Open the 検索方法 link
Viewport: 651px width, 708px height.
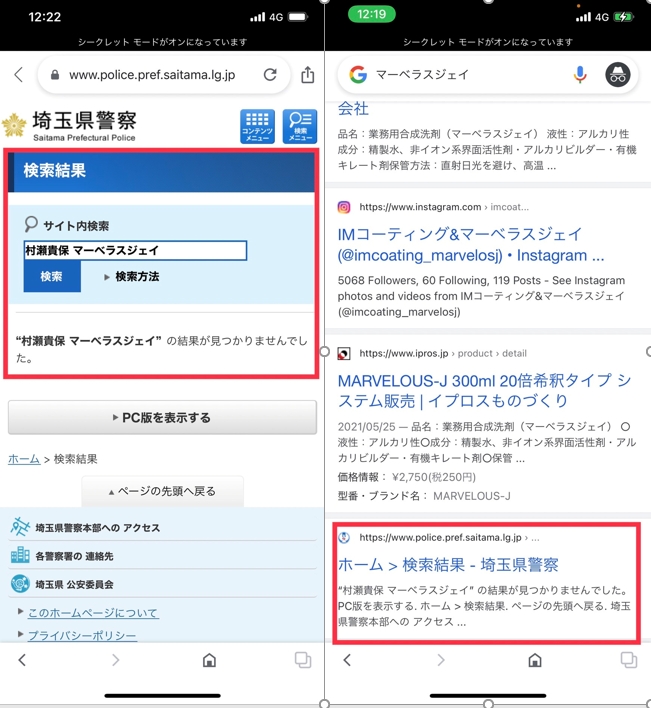pyautogui.click(x=137, y=277)
